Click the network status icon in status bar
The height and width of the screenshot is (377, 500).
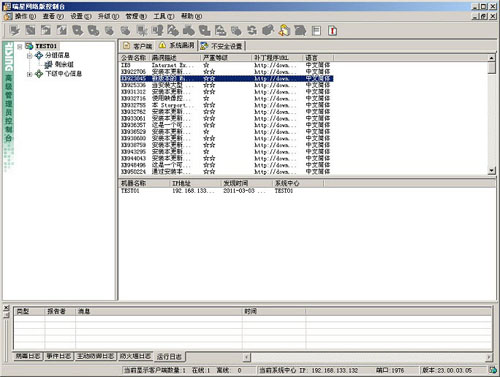point(493,370)
